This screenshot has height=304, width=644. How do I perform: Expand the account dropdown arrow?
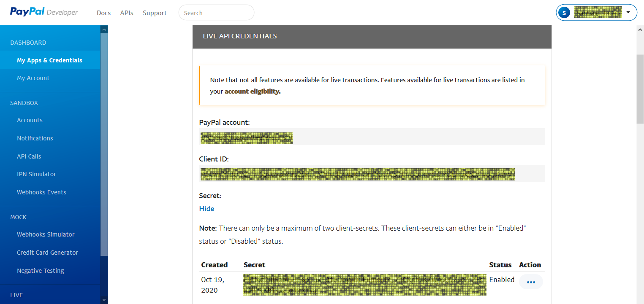pos(628,12)
